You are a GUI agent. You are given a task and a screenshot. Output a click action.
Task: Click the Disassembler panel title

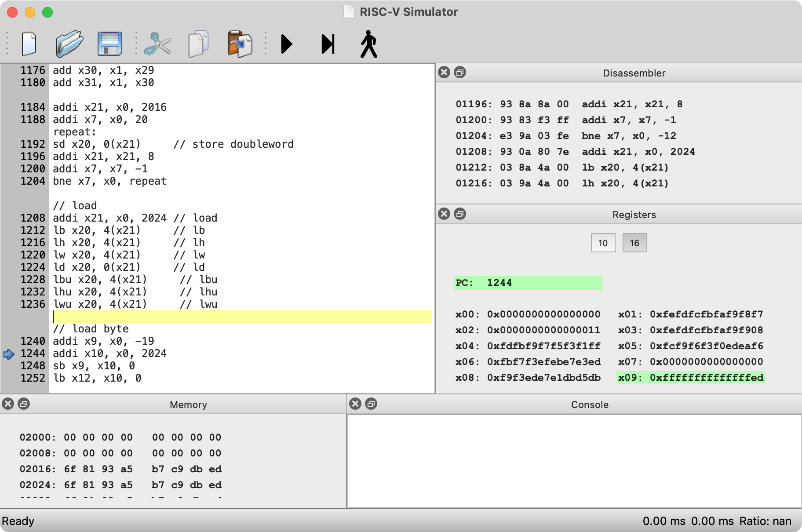click(x=634, y=73)
